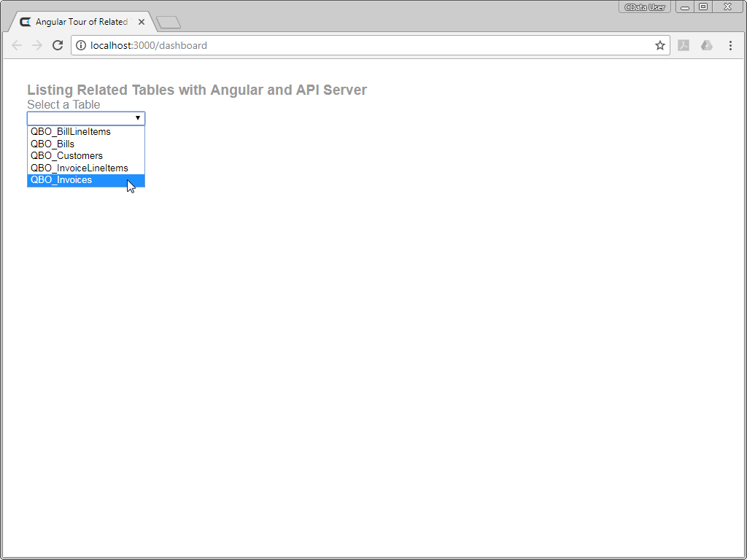Focus the address bar showing localhost:3000/dashboard

(x=365, y=45)
